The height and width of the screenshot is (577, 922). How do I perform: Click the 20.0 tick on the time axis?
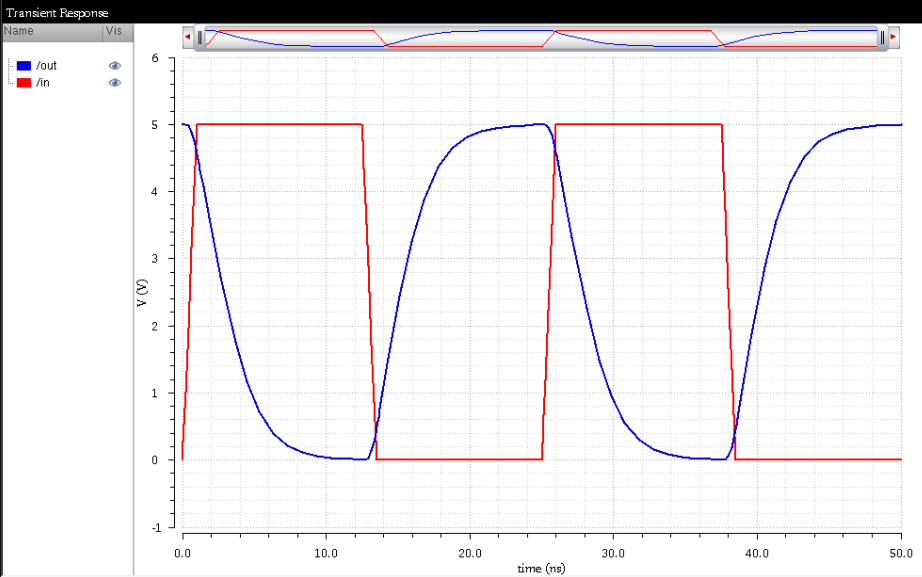pos(469,552)
